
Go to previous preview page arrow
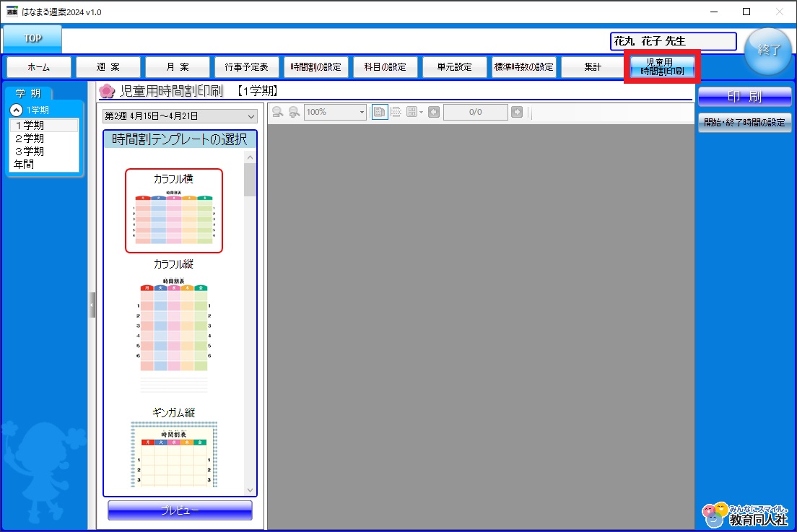pyautogui.click(x=434, y=112)
